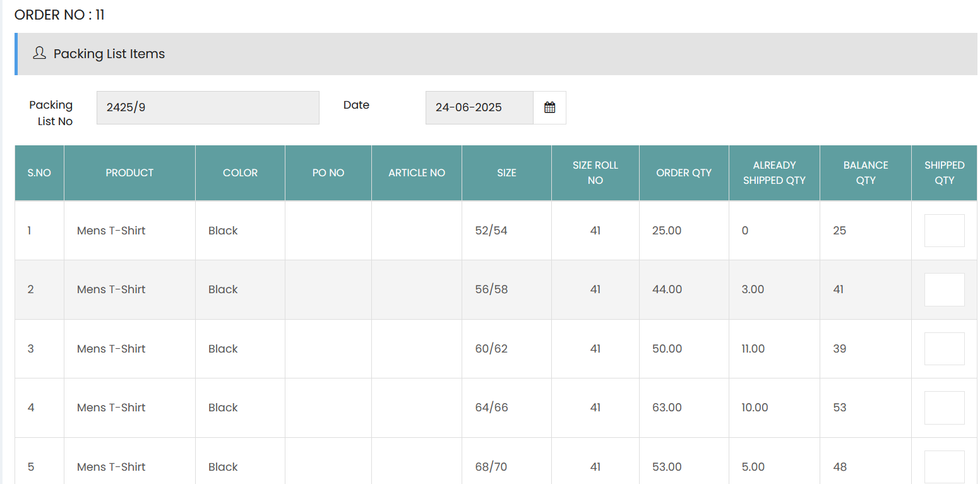The height and width of the screenshot is (484, 980).
Task: Click order quantity 63.00 in row 4
Action: tap(667, 408)
